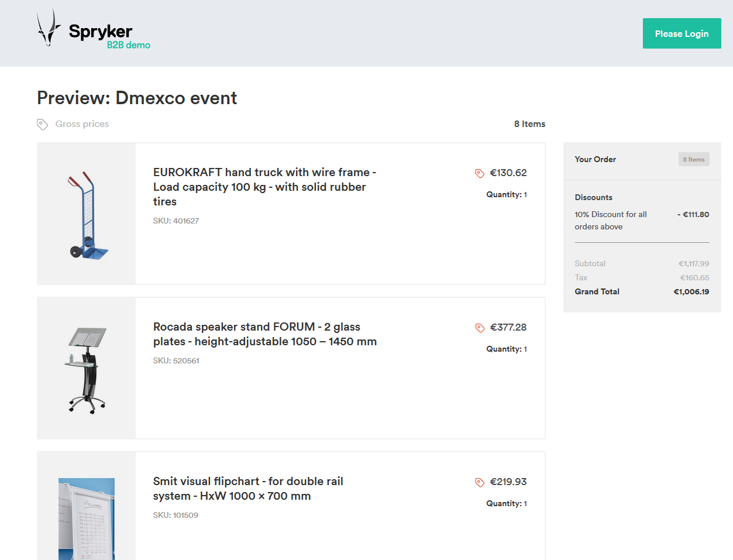Click the Gross prices tag icon

pyautogui.click(x=42, y=124)
